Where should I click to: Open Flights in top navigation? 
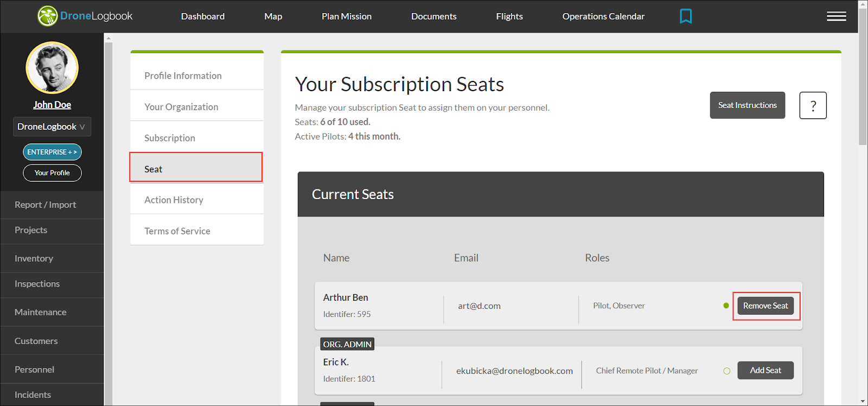(x=509, y=16)
